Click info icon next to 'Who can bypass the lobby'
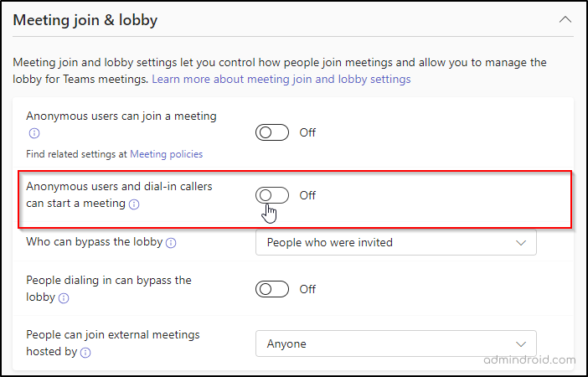The image size is (588, 377). pyautogui.click(x=171, y=244)
